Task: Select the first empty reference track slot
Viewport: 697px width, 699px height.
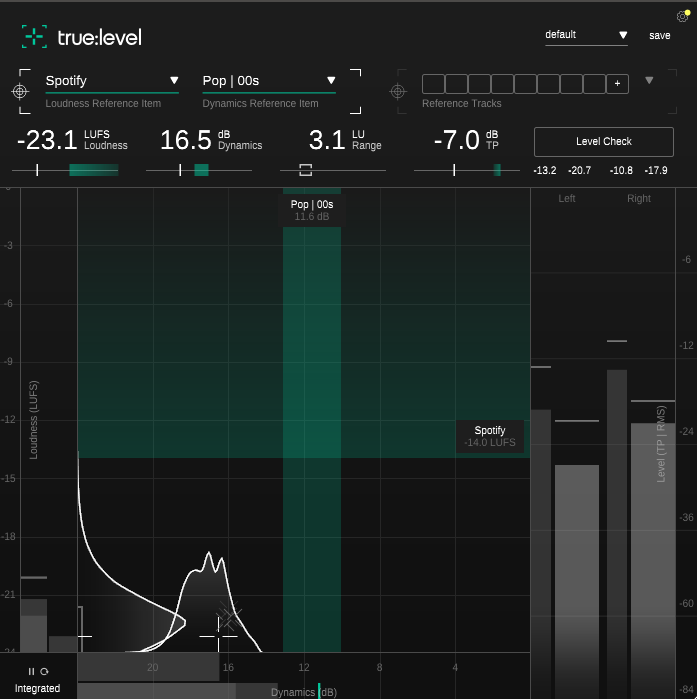Action: 433,84
